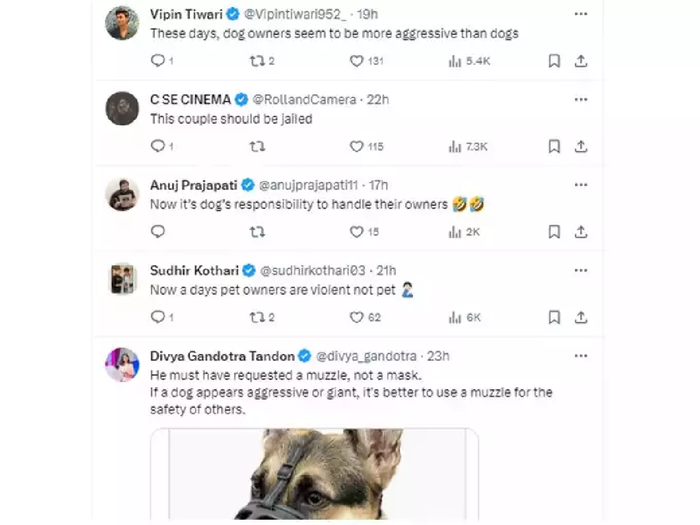Image resolution: width=700 pixels, height=525 pixels.
Task: Like C SE CINEMA's tweet
Action: pos(356,146)
